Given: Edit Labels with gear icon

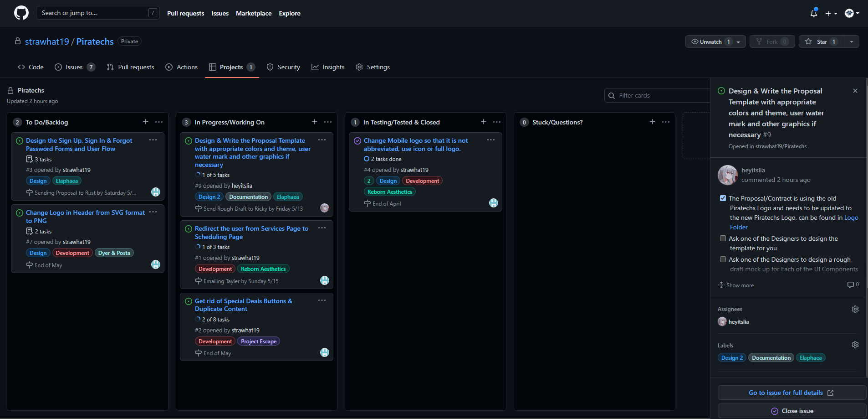Looking at the screenshot, I should tap(855, 345).
